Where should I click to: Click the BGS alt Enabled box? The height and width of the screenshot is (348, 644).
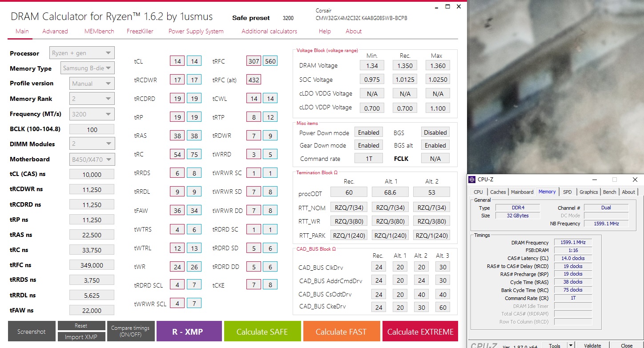[x=435, y=145]
